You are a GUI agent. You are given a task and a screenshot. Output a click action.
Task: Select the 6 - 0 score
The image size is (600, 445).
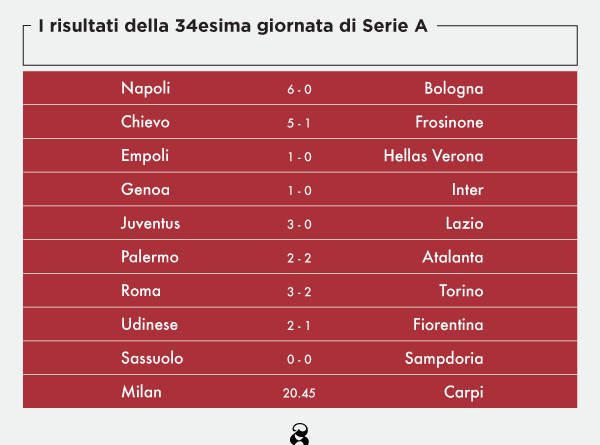(x=299, y=90)
